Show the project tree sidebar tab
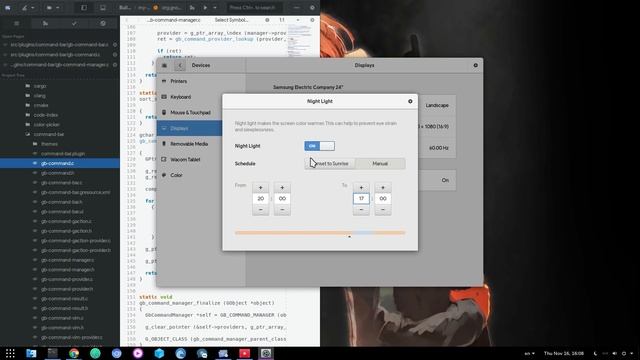The width and height of the screenshot is (640, 360). tap(16, 24)
